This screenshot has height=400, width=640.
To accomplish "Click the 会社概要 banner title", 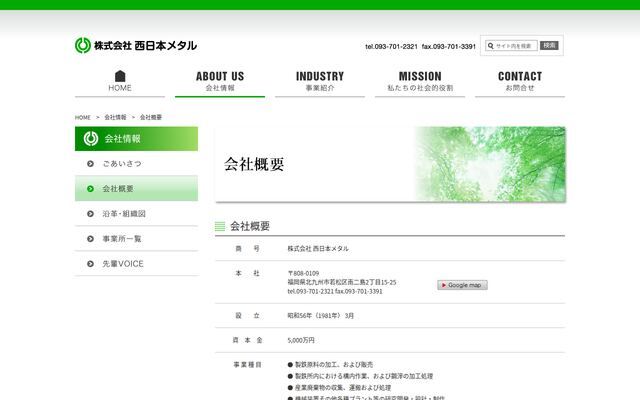I will (254, 164).
